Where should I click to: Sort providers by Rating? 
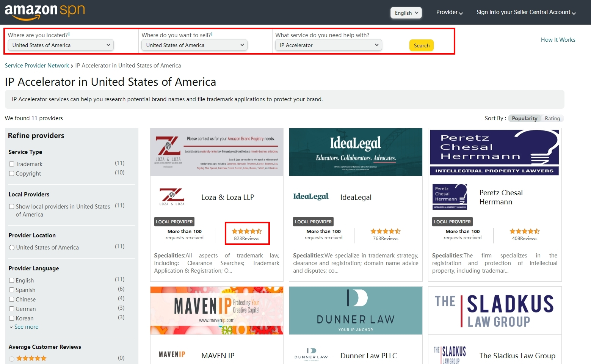click(x=552, y=118)
